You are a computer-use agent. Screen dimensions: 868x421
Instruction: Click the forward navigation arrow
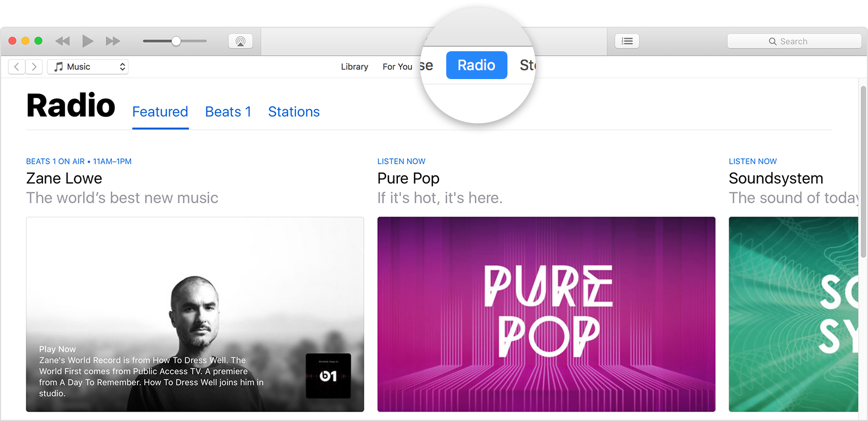[34, 66]
